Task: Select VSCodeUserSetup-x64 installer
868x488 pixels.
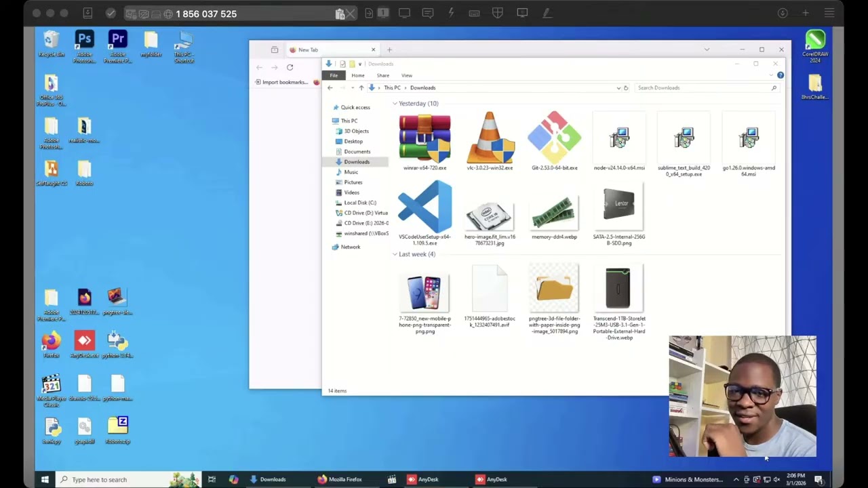Action: point(425,214)
